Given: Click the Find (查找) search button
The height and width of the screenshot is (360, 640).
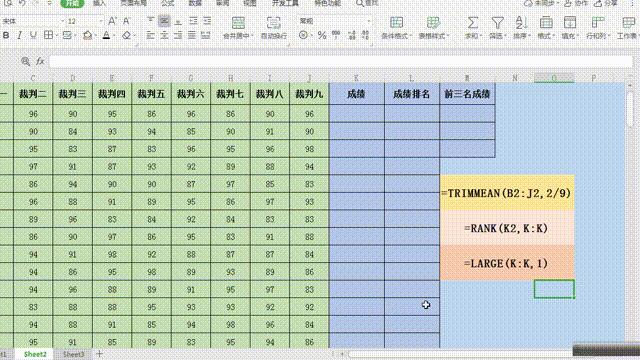Looking at the screenshot, I should click(x=367, y=3).
